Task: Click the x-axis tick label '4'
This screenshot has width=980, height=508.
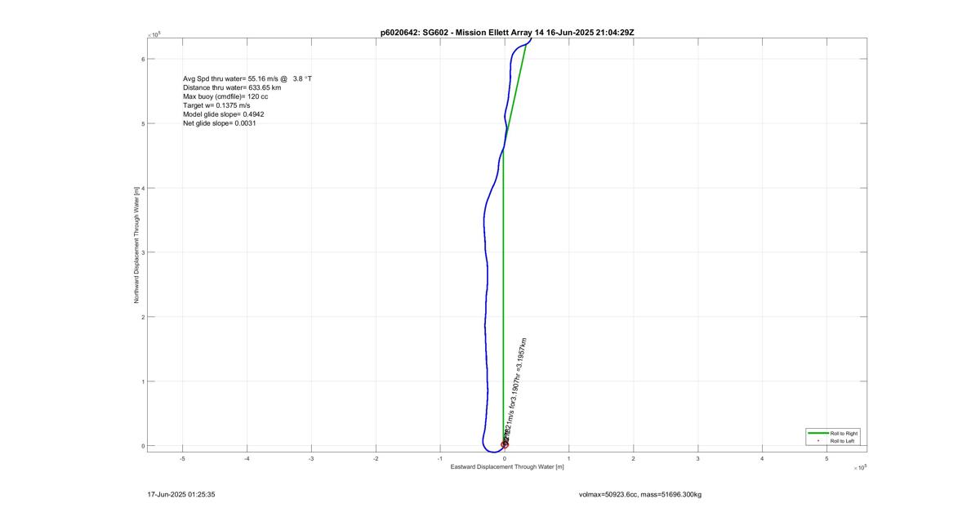Action: tap(763, 459)
